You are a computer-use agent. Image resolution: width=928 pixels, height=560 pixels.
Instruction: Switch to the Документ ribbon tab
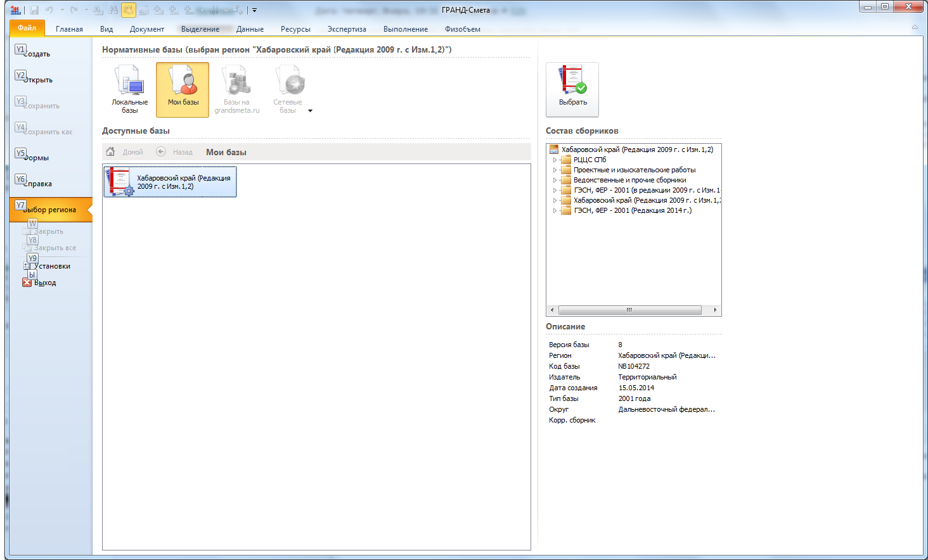pyautogui.click(x=147, y=29)
